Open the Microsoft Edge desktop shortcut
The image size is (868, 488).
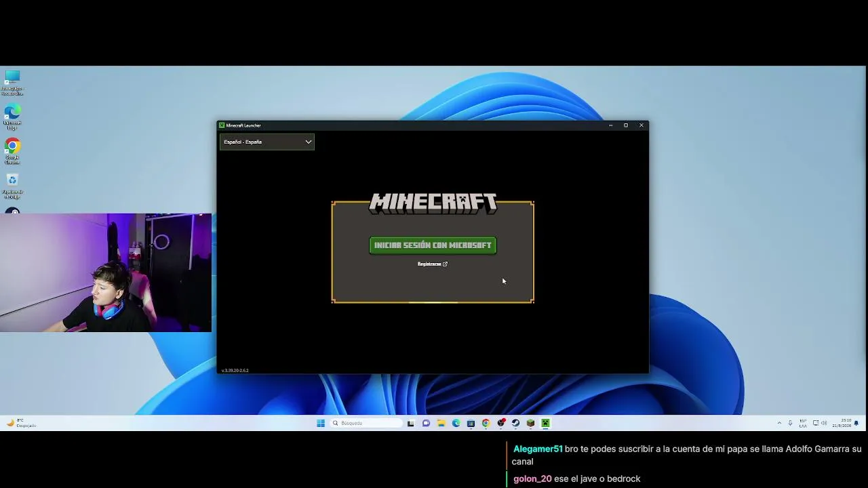[12, 117]
